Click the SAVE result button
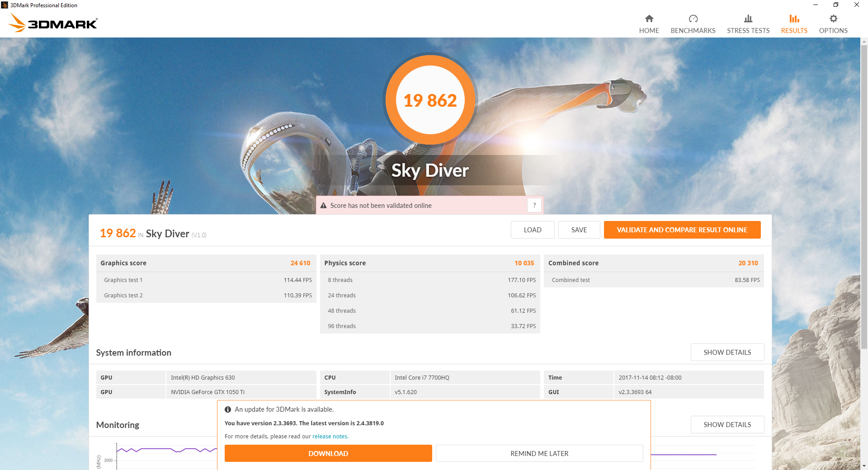The height and width of the screenshot is (470, 868). [x=579, y=230]
